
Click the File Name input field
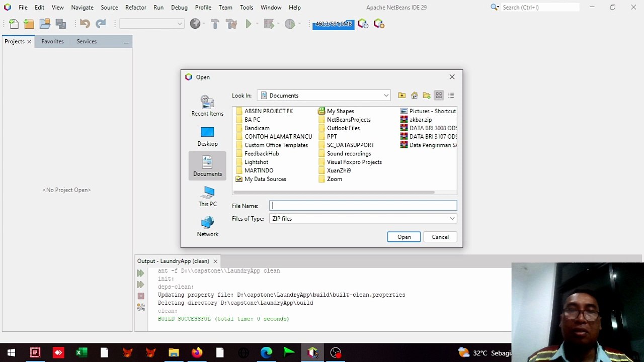363,206
